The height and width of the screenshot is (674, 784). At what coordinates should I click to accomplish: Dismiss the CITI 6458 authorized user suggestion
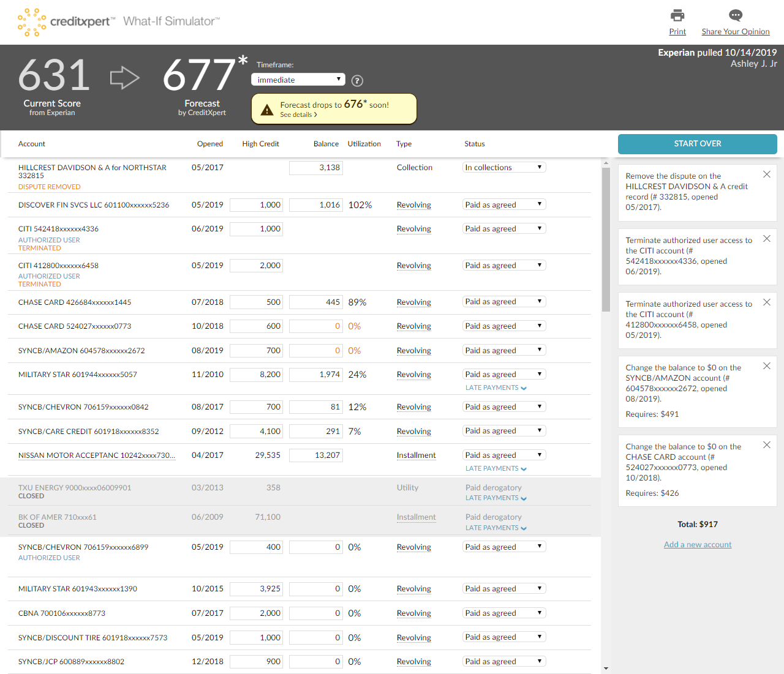766,302
